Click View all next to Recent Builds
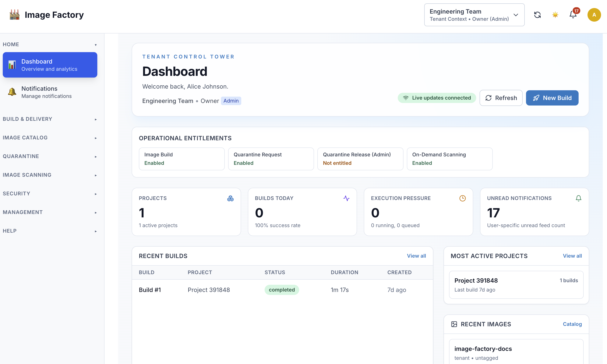607x364 pixels. (416, 256)
